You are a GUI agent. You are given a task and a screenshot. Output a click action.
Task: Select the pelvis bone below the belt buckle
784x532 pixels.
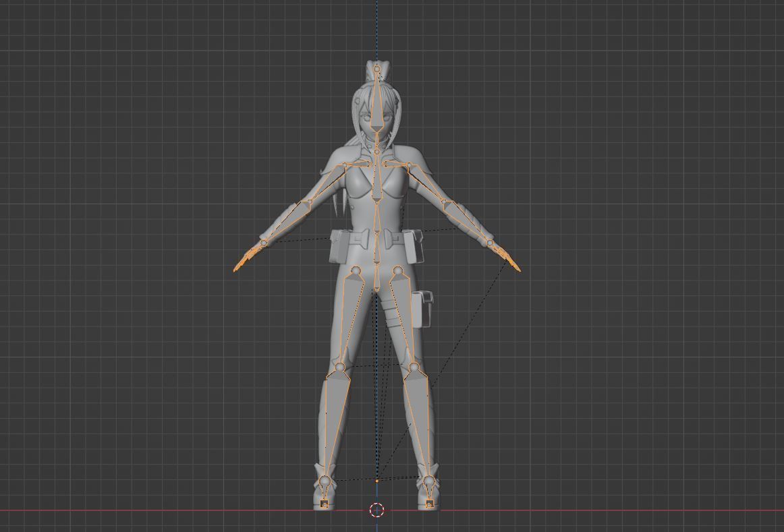click(x=376, y=278)
